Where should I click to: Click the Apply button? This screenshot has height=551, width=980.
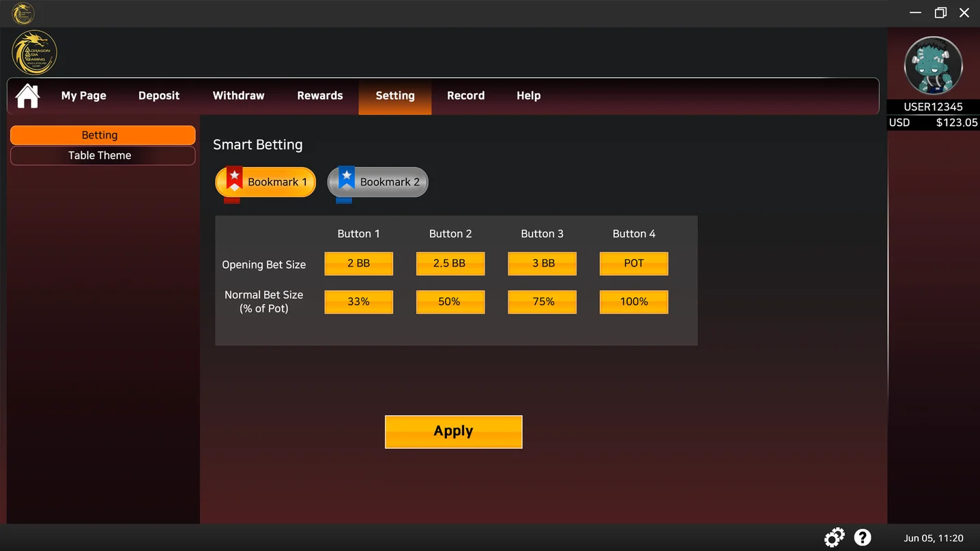(454, 432)
